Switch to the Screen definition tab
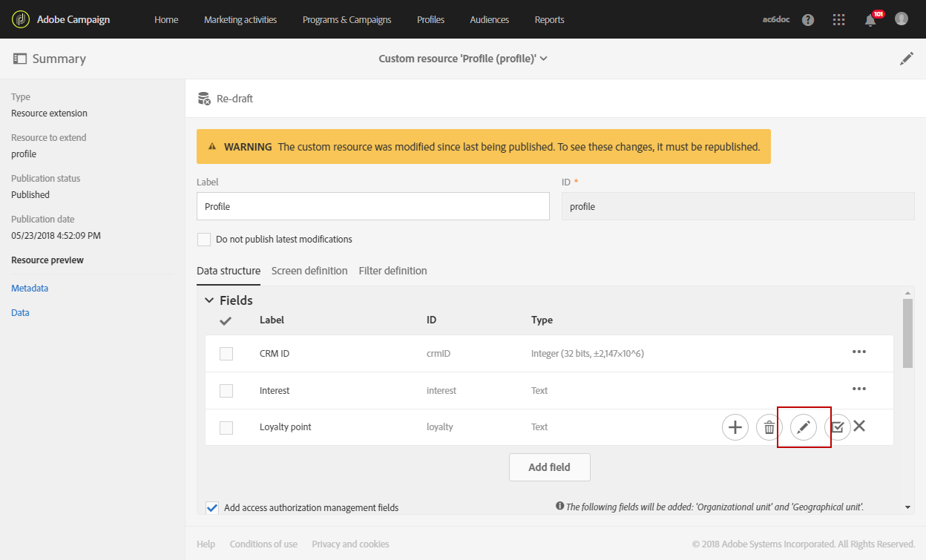 [309, 271]
